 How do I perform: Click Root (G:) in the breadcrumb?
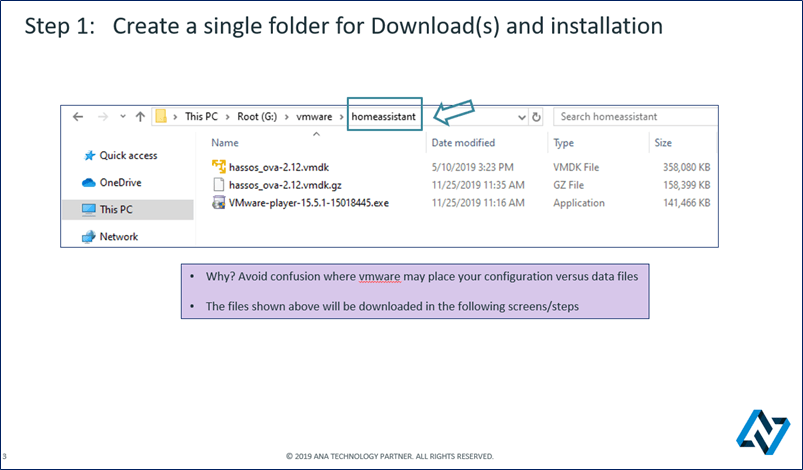point(260,117)
